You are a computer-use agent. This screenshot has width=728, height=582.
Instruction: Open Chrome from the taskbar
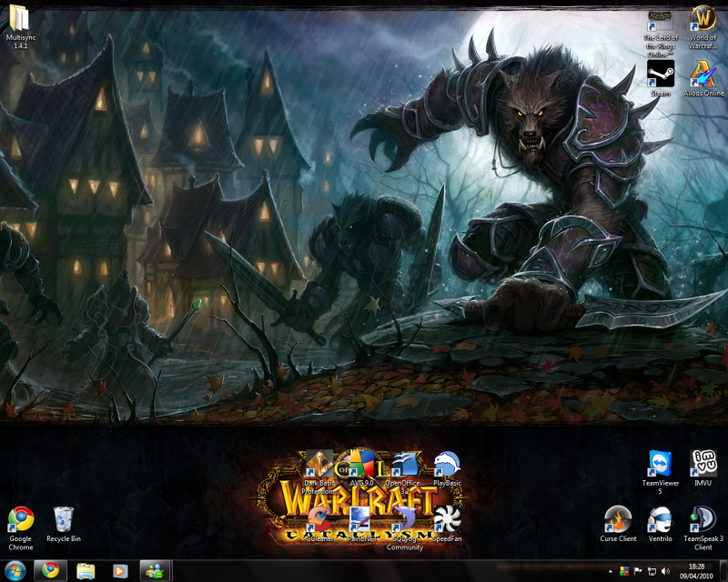coord(50,570)
